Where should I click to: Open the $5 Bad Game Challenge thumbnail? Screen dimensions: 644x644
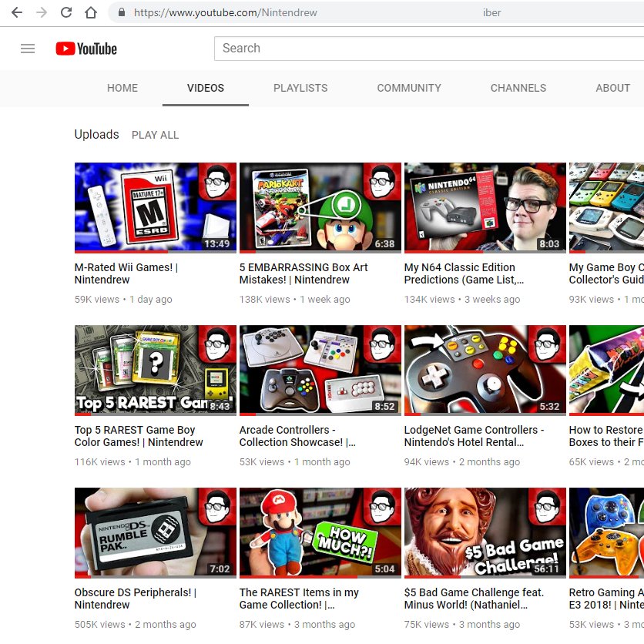485,533
